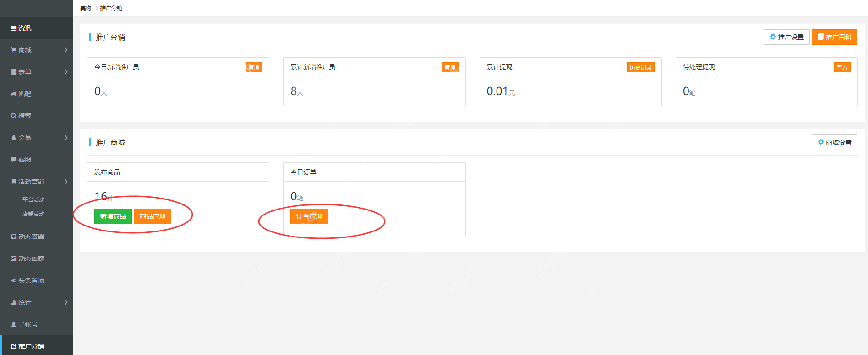Viewport: 868px width, 355px height.
Task: Click the 客服 chat bubble icon
Action: click(x=14, y=160)
